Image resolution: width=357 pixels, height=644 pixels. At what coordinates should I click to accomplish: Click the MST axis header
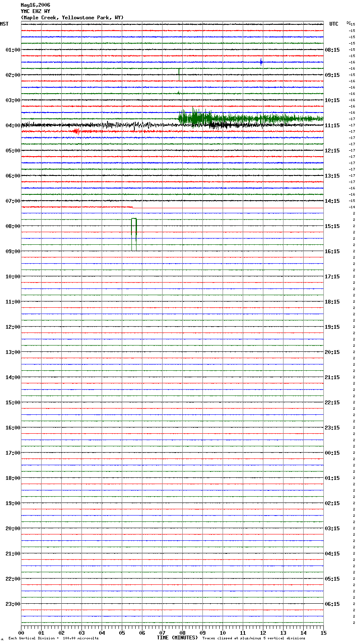(x=4, y=24)
